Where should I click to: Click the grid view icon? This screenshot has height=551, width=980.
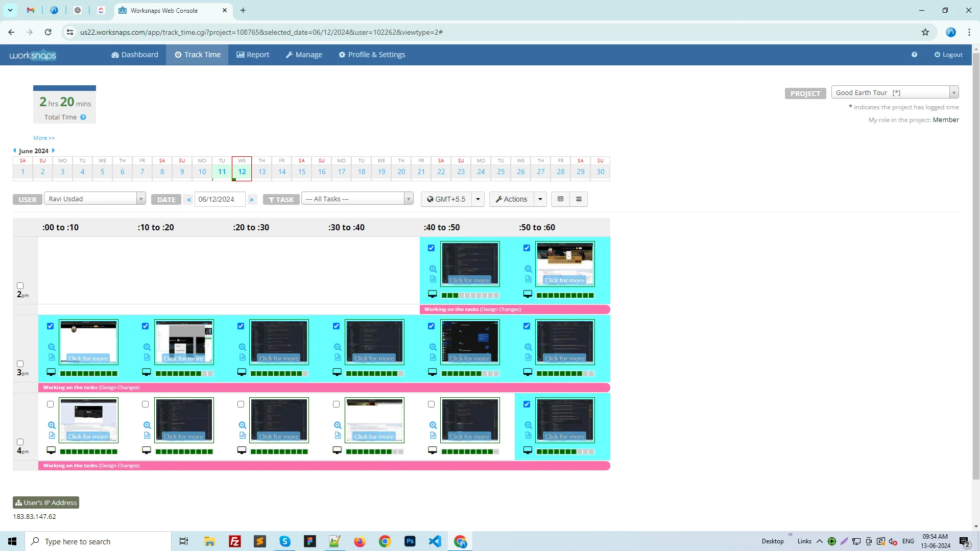coord(560,199)
